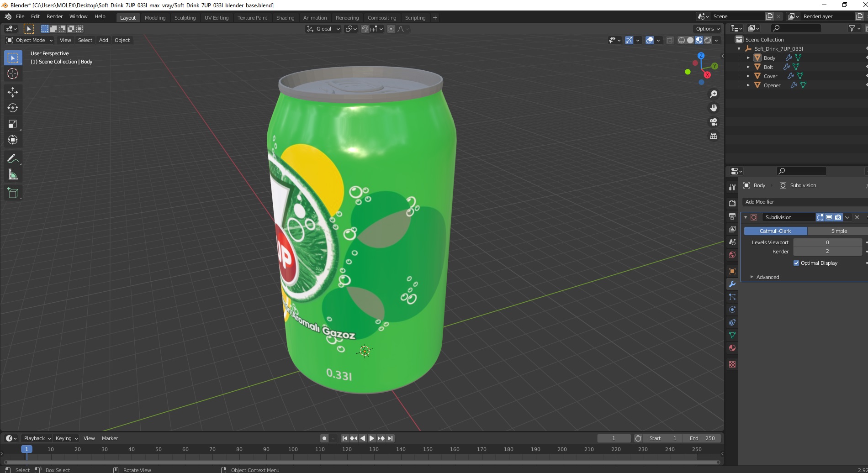Toggle the Optimal Display checkbox
The image size is (868, 473).
(796, 263)
